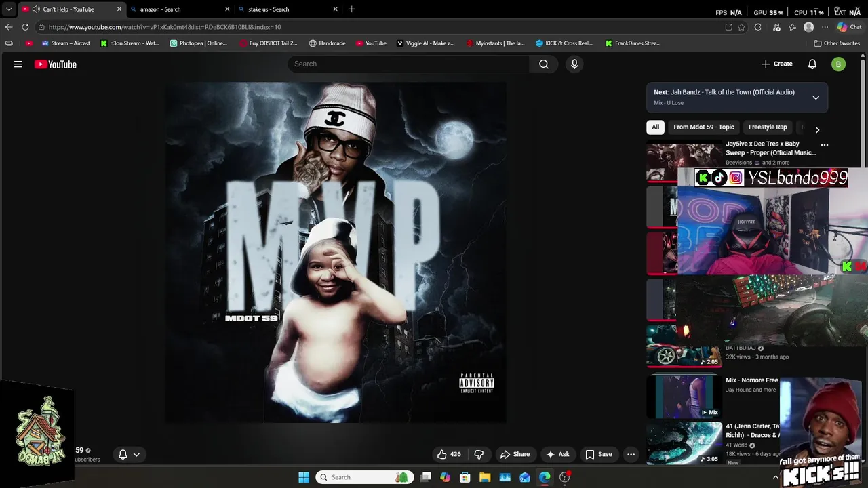Screen dimensions: 868x488
Task: Start voice search with the microphone icon
Action: tap(574, 64)
